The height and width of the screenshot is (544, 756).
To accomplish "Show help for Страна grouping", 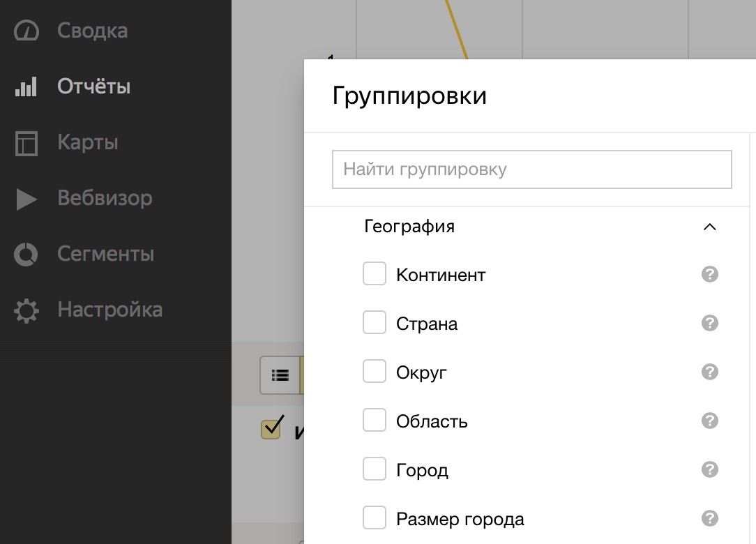I will click(x=710, y=323).
